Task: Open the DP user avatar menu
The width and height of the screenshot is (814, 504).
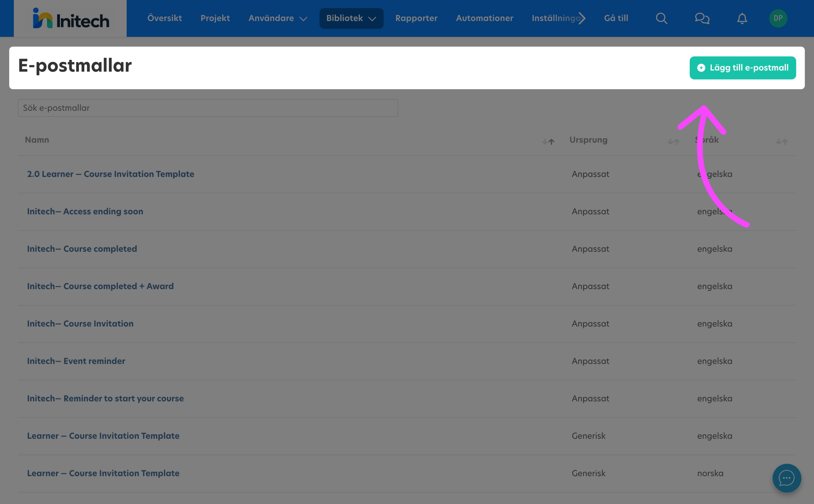Action: tap(778, 18)
